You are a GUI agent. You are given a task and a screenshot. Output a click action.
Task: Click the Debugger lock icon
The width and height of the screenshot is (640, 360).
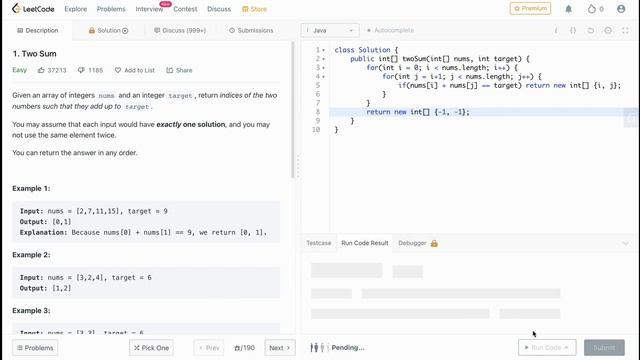434,243
